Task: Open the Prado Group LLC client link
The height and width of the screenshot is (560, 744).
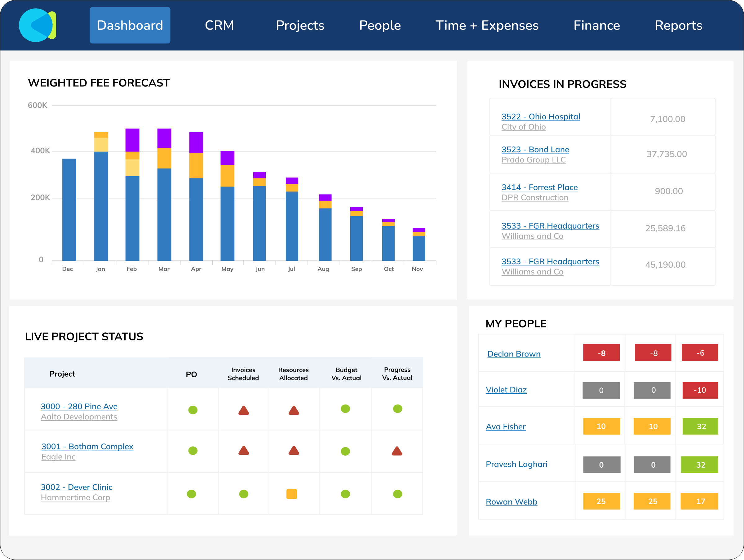Action: [x=533, y=160]
